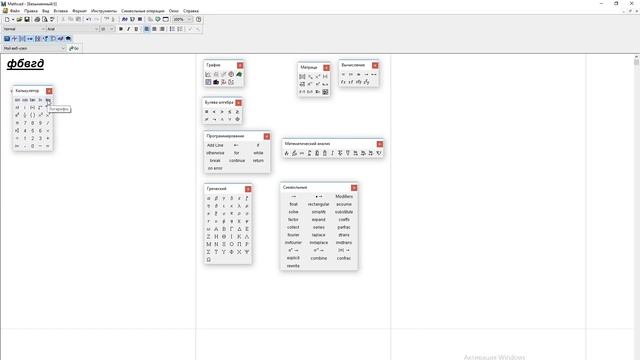
Task: Insert a polar plot from the Graph palette
Action: (231, 74)
